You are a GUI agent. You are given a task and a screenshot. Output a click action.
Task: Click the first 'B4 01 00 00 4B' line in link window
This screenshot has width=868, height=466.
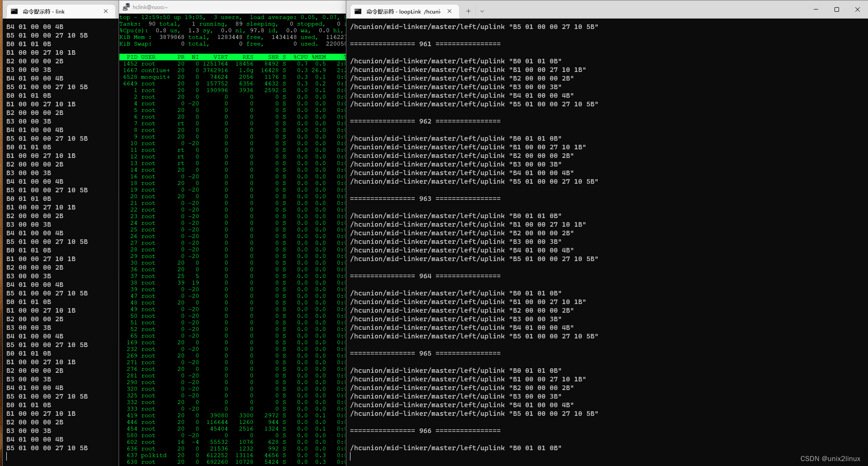click(35, 27)
